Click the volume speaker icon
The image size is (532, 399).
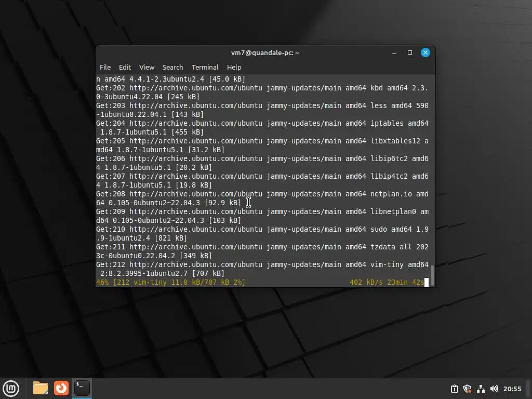(494, 389)
